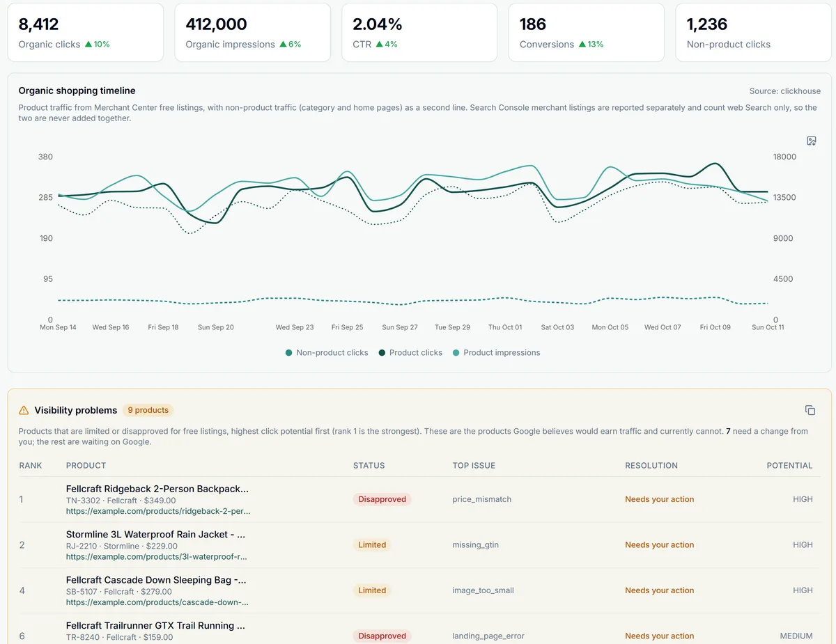This screenshot has height=644, width=836.
Task: Click the price_mismatch issue
Action: pyautogui.click(x=481, y=499)
